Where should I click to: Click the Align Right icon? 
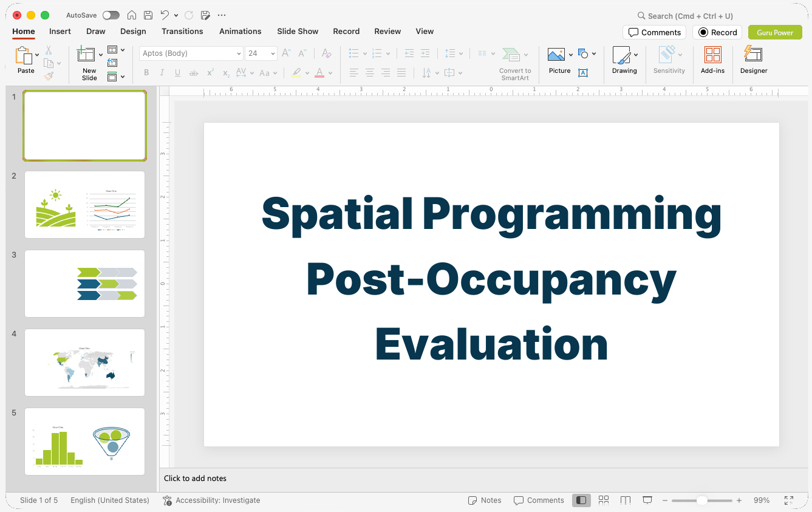386,73
